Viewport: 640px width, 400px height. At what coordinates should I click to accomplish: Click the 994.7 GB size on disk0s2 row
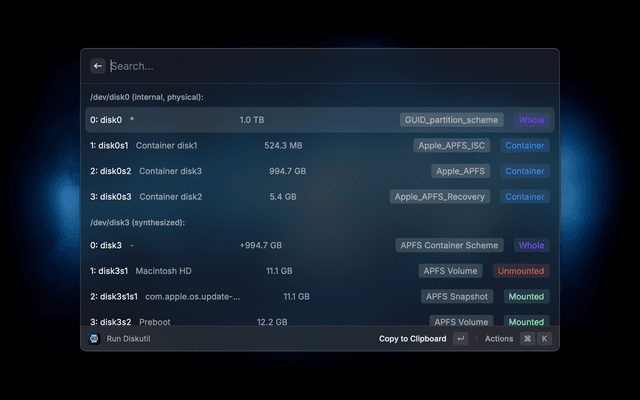[x=287, y=171]
